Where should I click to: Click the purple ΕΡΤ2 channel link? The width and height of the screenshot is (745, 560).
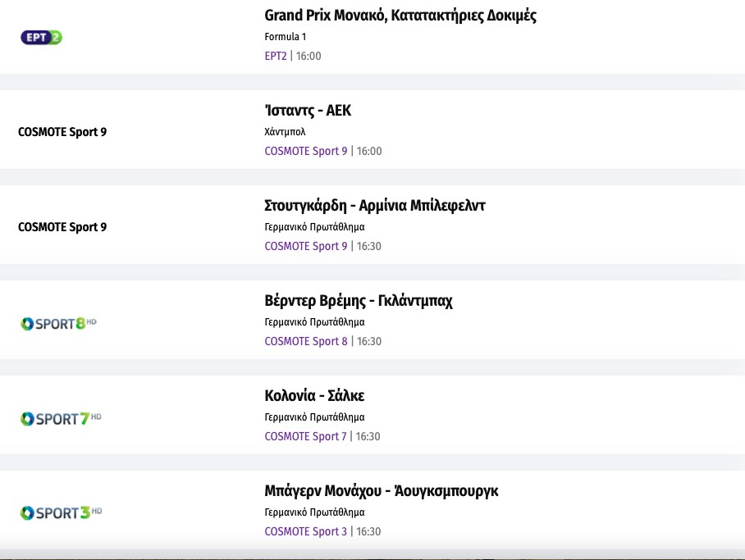(x=276, y=57)
